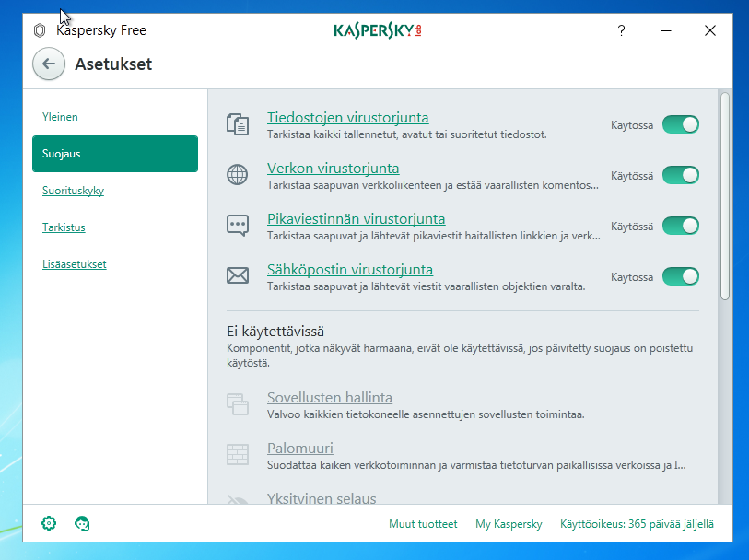Open settings via the gear icon at bottom
The width and height of the screenshot is (749, 560).
[49, 523]
